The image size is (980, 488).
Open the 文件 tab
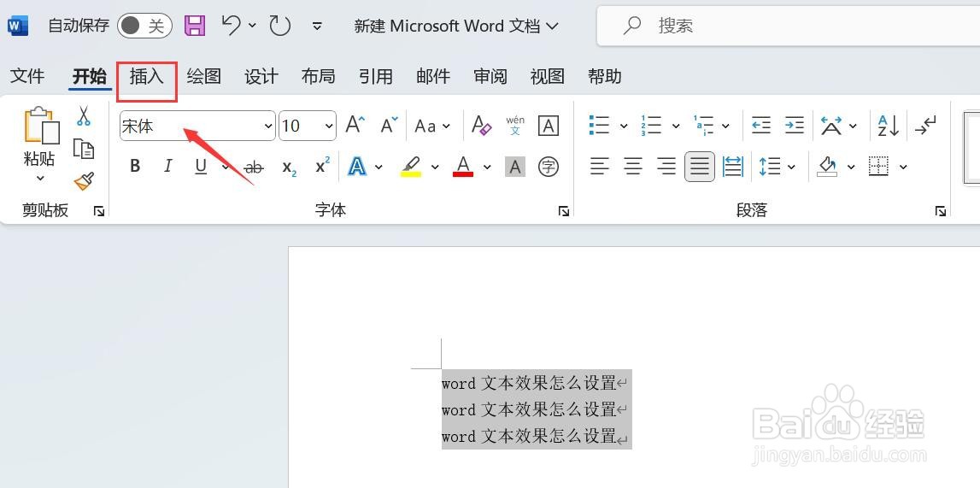coord(27,76)
